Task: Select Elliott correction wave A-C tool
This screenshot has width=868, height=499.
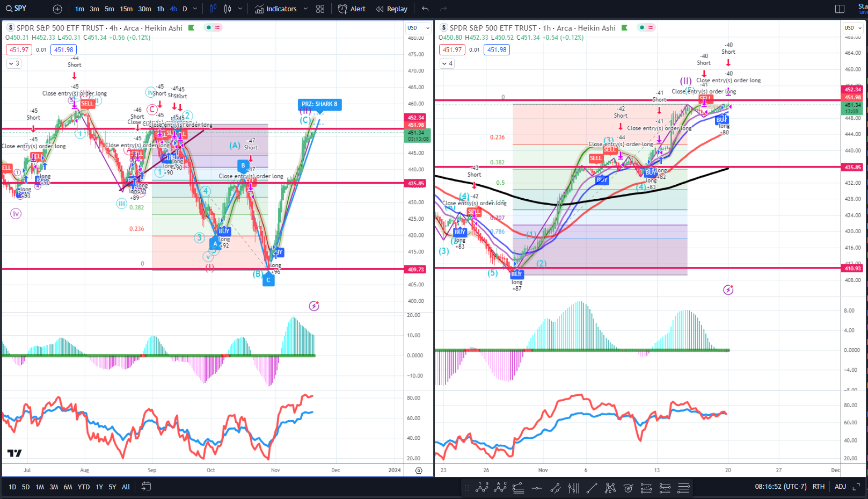Action: (500, 488)
